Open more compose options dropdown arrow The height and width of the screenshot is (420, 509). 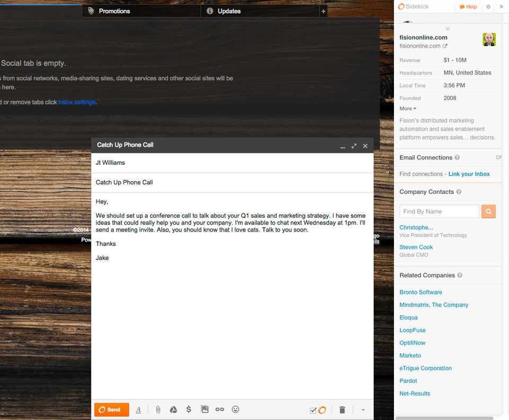(x=363, y=410)
